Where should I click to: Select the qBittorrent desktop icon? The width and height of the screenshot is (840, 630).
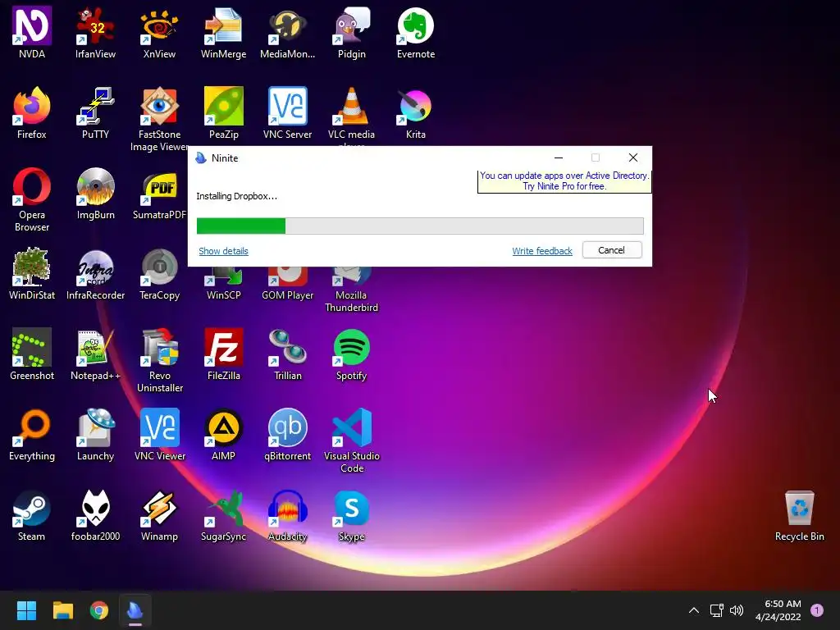click(x=288, y=435)
